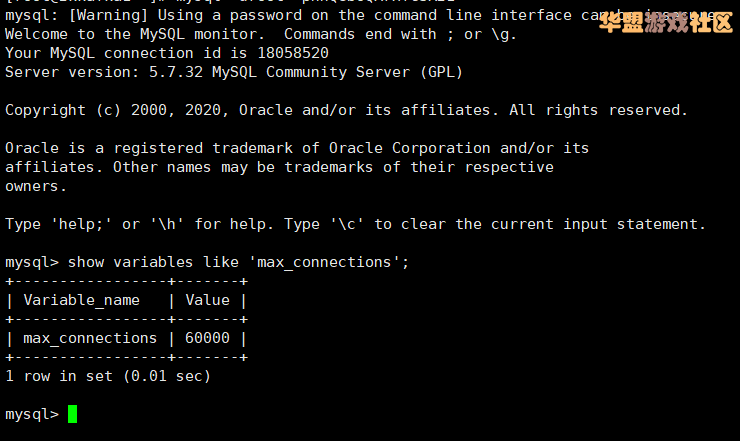Click the max_connections cell in the table
Screen dimensions: 740x441
(90, 339)
